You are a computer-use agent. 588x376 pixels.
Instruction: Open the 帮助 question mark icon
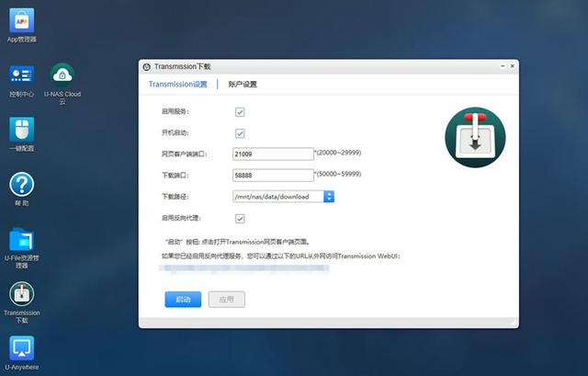[x=22, y=184]
